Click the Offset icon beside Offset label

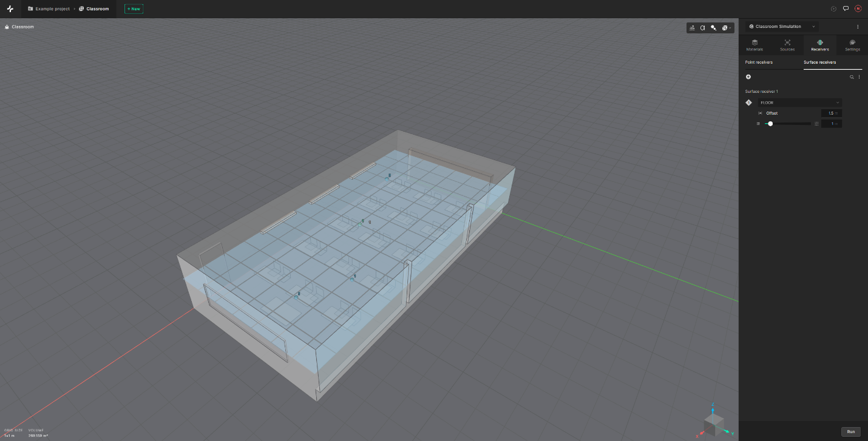760,113
